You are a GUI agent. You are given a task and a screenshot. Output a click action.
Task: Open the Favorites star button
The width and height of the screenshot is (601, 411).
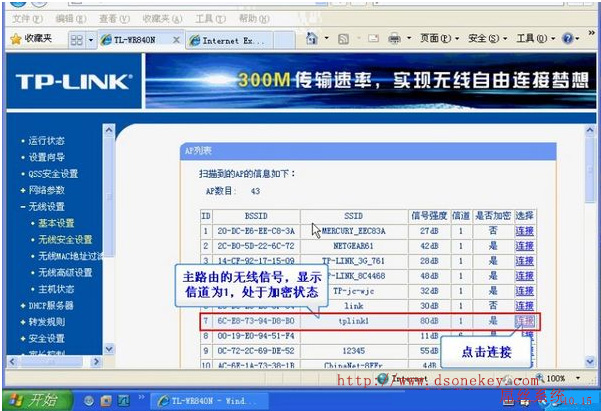point(30,38)
